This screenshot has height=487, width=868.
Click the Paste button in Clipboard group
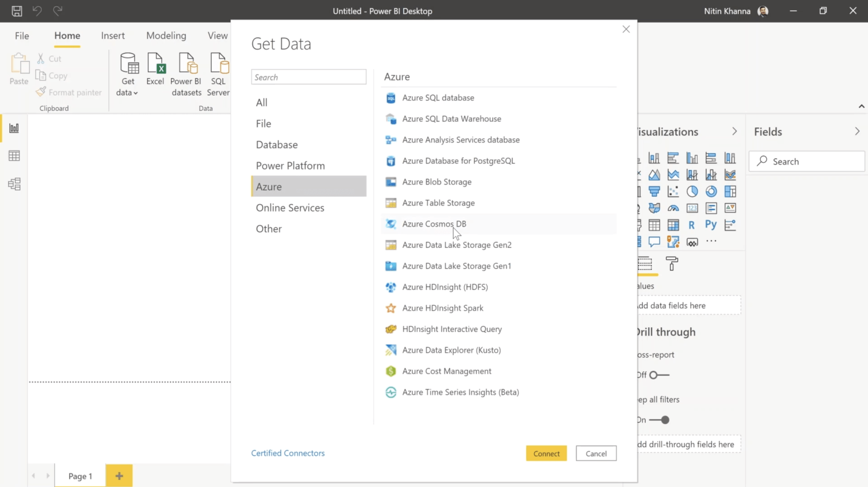pyautogui.click(x=19, y=69)
